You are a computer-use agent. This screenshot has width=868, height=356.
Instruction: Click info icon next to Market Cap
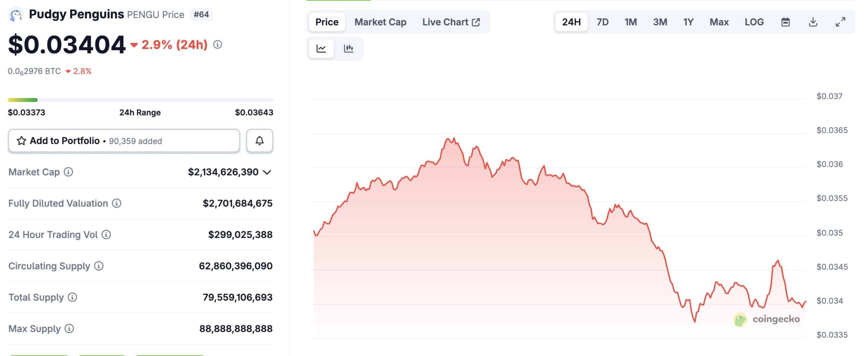68,172
